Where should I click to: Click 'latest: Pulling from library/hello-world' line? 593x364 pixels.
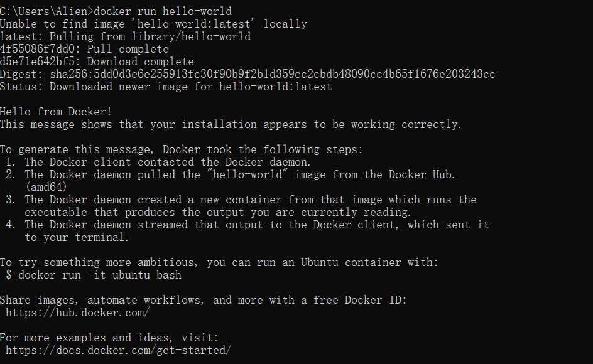pyautogui.click(x=125, y=36)
